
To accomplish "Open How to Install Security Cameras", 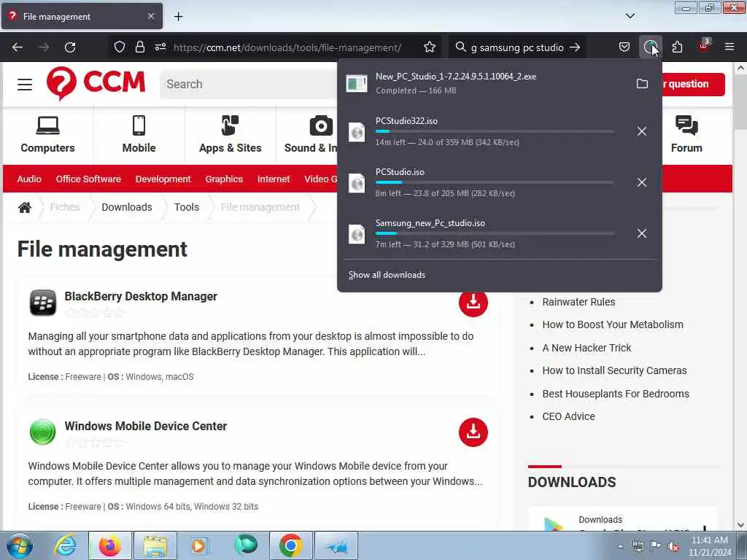I will 614,370.
